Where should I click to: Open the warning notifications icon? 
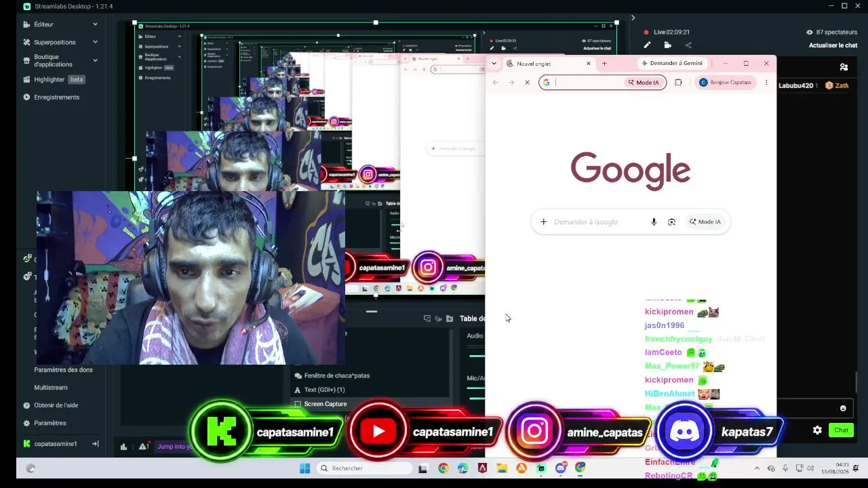click(x=143, y=446)
